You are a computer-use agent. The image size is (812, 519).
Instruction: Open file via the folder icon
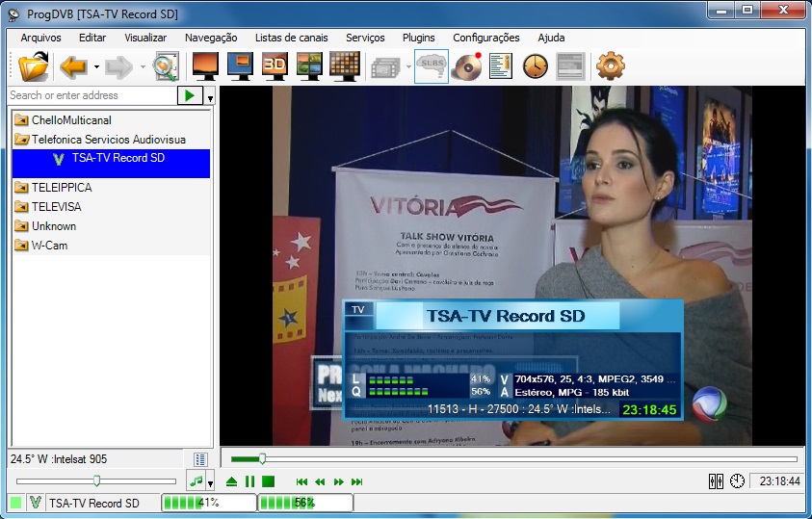tap(33, 66)
